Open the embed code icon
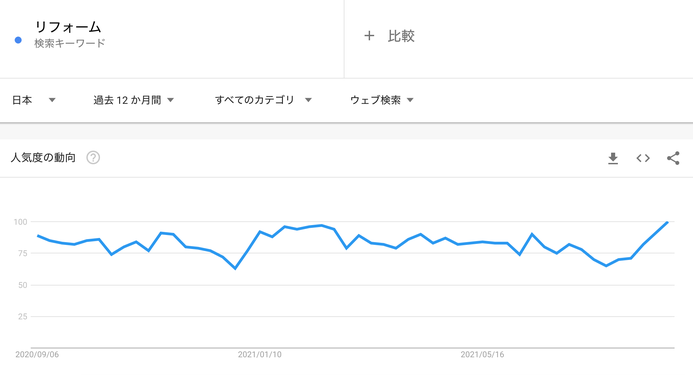The width and height of the screenshot is (693, 375). click(643, 158)
